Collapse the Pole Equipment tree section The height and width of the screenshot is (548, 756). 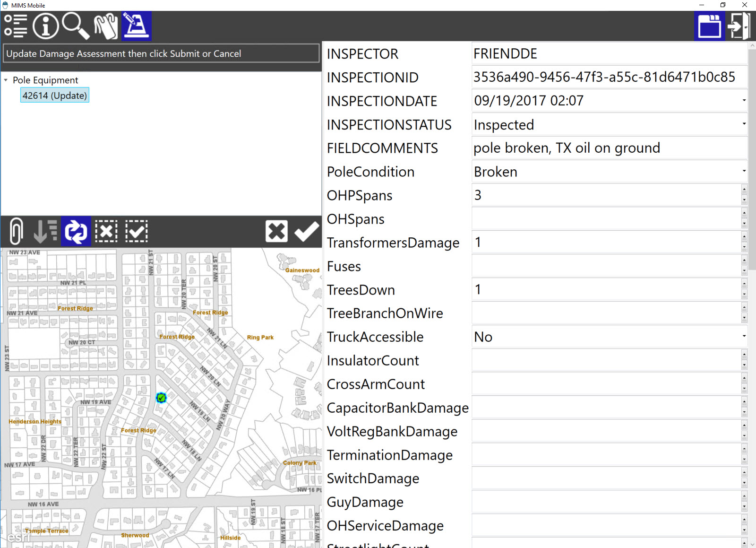click(6, 80)
